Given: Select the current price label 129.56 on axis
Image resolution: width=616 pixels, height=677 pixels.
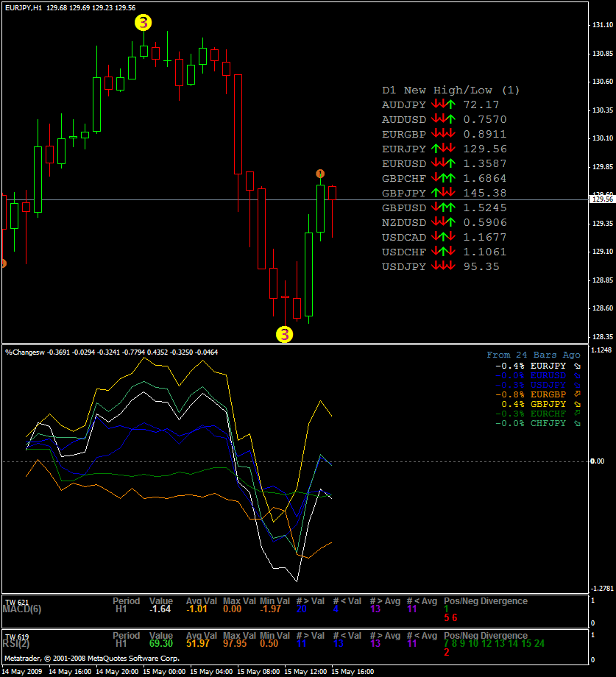Looking at the screenshot, I should (602, 199).
